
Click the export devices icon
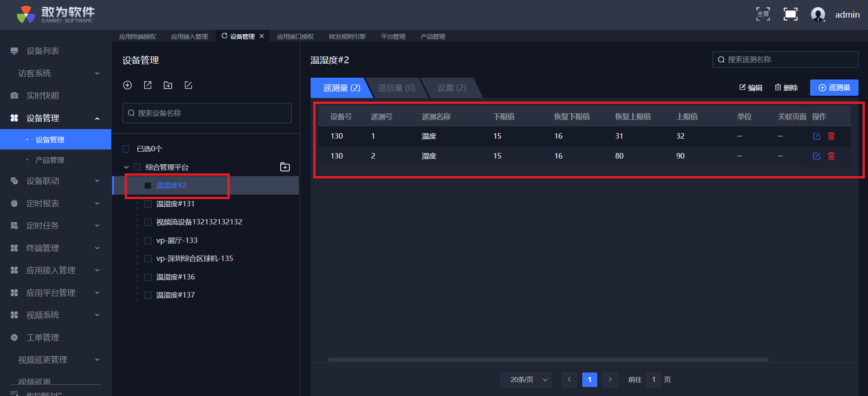coord(148,85)
